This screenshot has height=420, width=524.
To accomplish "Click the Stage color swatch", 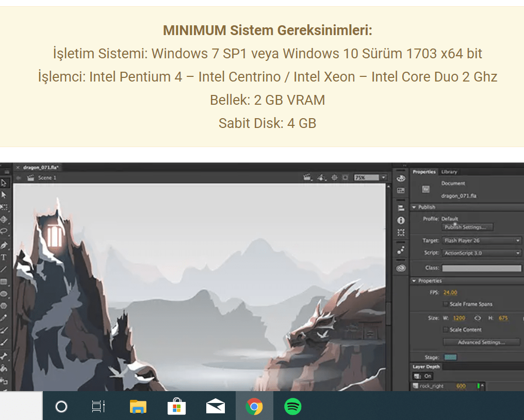I will pos(450,357).
